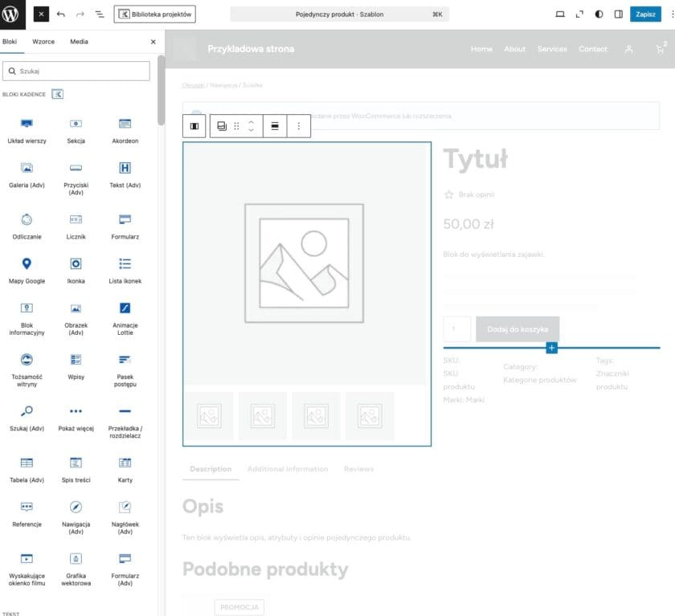Open Biblioteka projektów

154,14
